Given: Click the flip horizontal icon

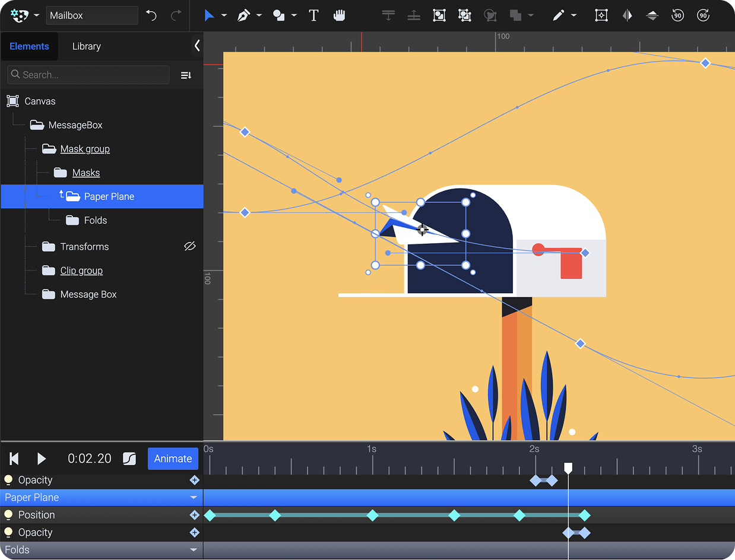Looking at the screenshot, I should 627,15.
